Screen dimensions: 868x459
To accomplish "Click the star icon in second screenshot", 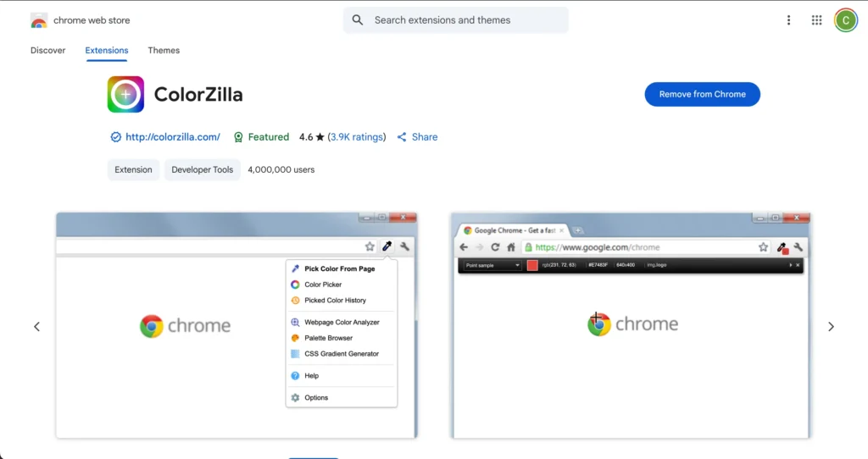I will pos(764,247).
